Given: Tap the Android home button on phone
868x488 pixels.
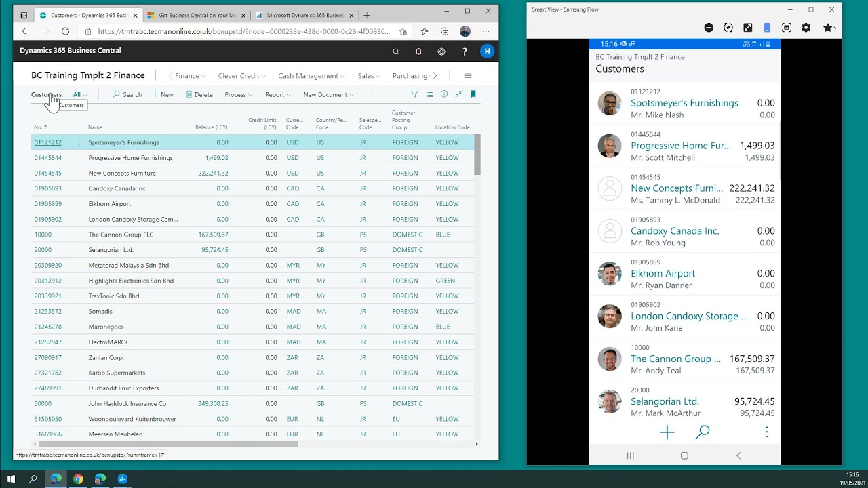Looking at the screenshot, I should click(x=684, y=455).
